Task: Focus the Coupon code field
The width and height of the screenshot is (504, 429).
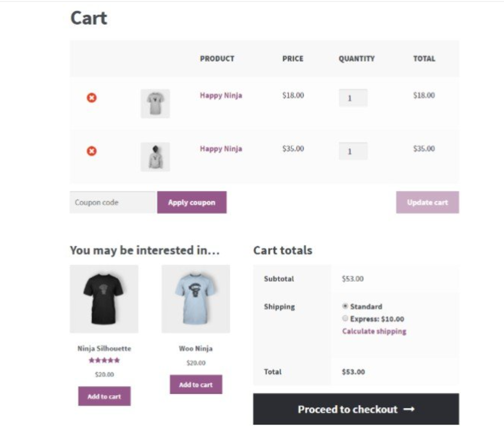Action: [x=113, y=202]
